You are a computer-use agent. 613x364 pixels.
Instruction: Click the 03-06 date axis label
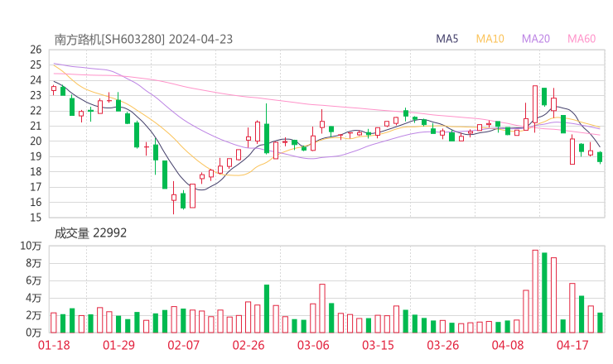(x=313, y=345)
